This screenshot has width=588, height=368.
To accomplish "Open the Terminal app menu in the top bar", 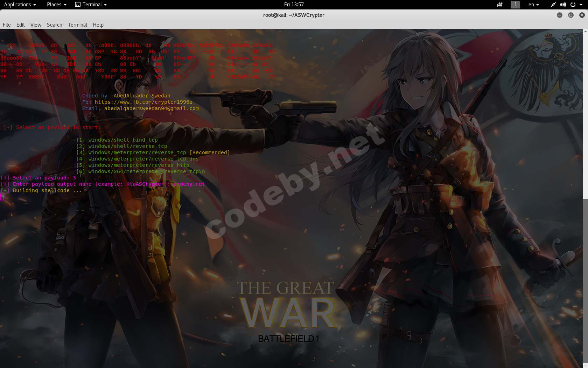I will [91, 5].
